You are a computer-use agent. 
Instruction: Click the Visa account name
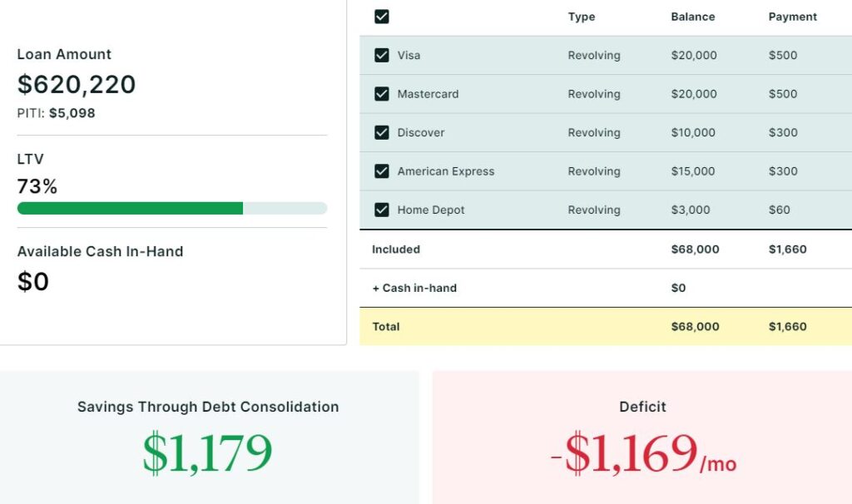pos(409,56)
